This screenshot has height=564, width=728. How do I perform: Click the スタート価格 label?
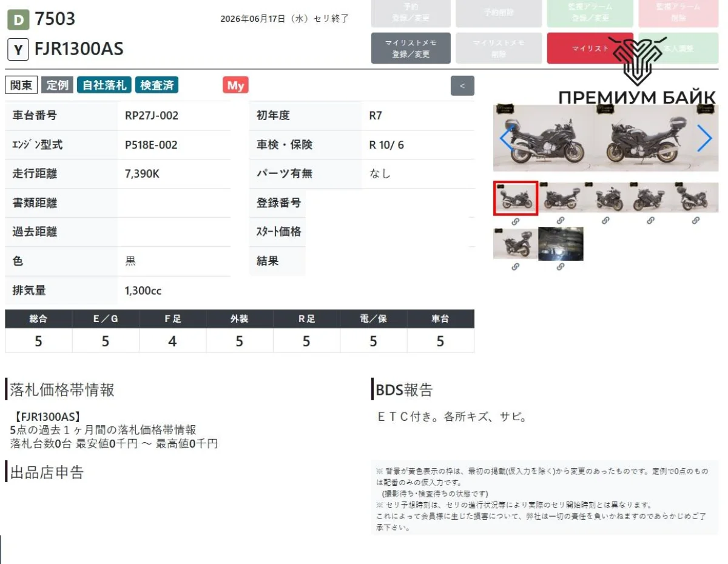click(278, 232)
